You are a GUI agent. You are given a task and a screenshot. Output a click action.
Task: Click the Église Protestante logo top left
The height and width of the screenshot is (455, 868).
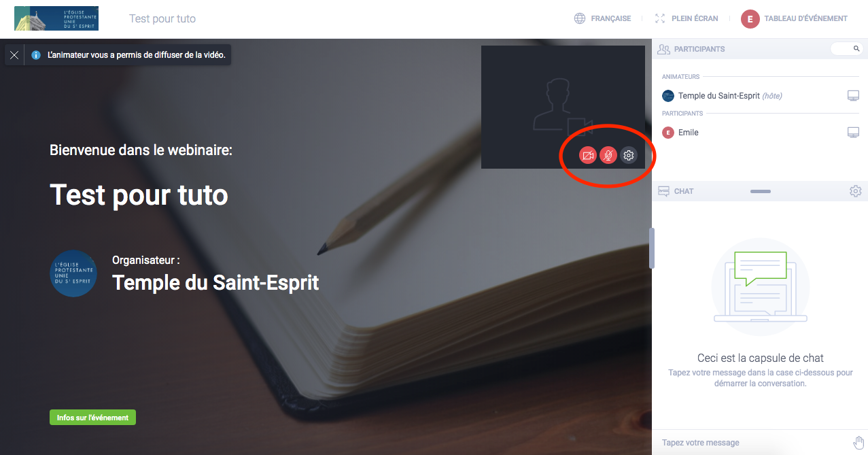(x=56, y=18)
